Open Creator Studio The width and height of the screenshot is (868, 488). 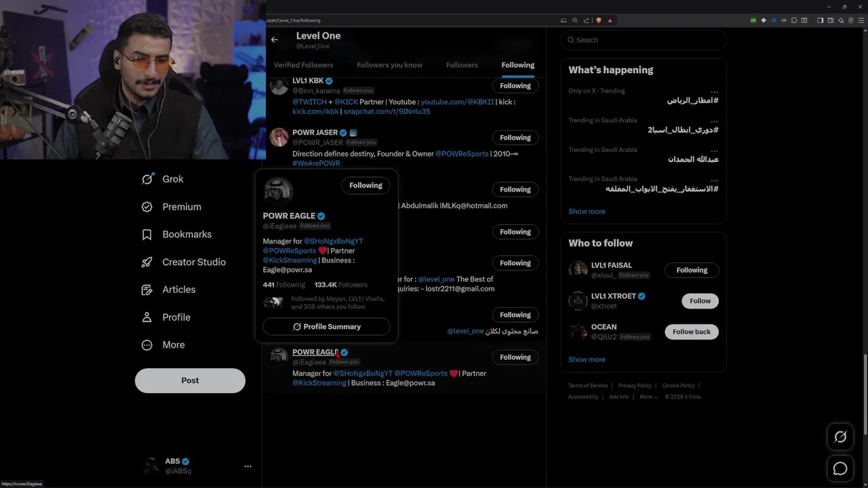pos(184,262)
